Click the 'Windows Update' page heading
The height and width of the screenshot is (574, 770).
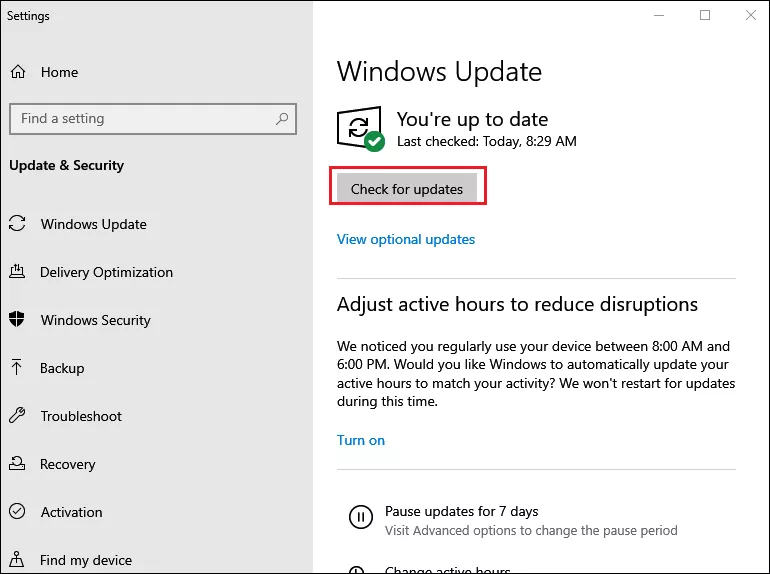pos(439,72)
